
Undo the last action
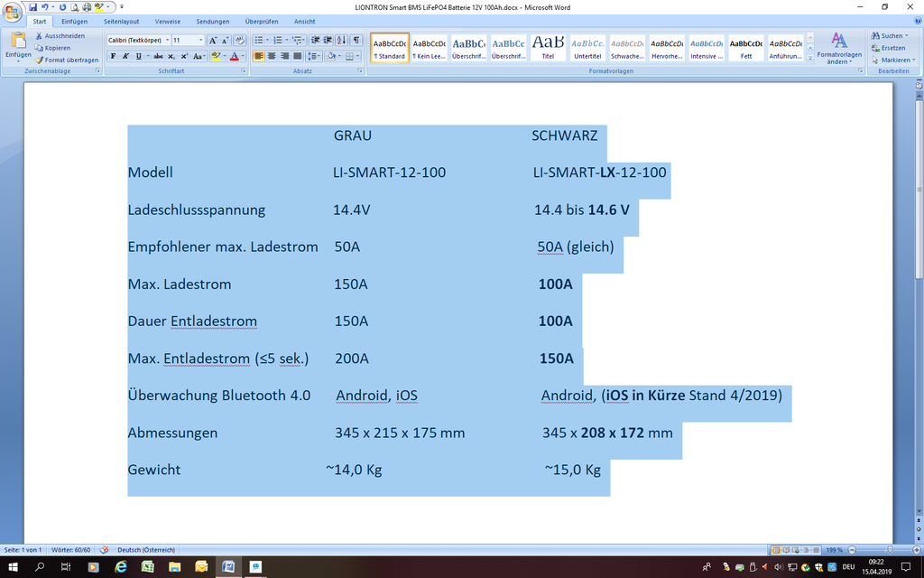pyautogui.click(x=44, y=7)
